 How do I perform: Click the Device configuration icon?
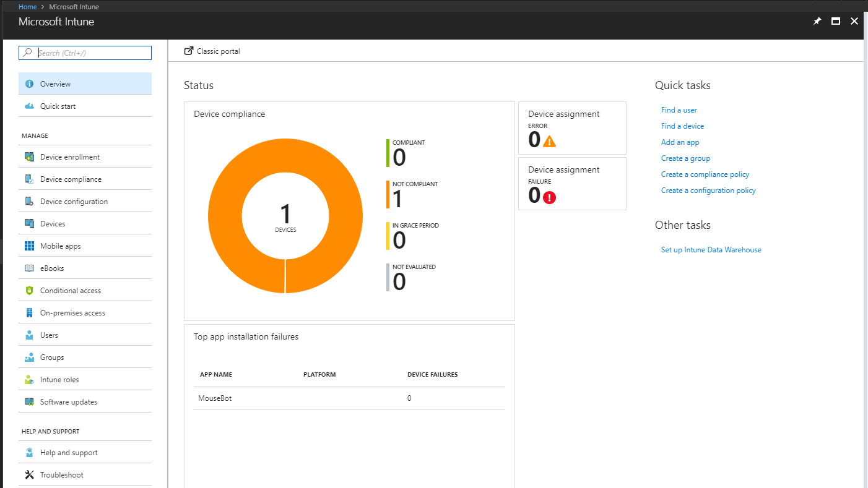pyautogui.click(x=29, y=202)
